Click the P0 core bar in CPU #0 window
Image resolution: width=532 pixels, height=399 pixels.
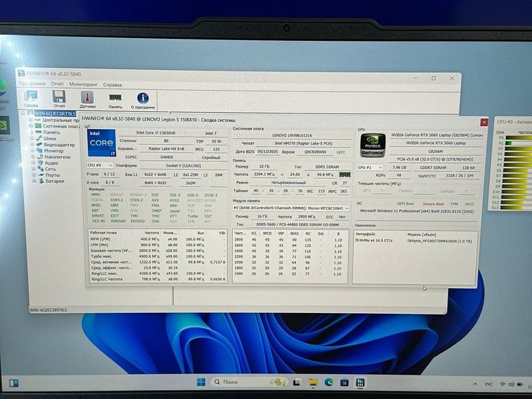[x=517, y=138]
